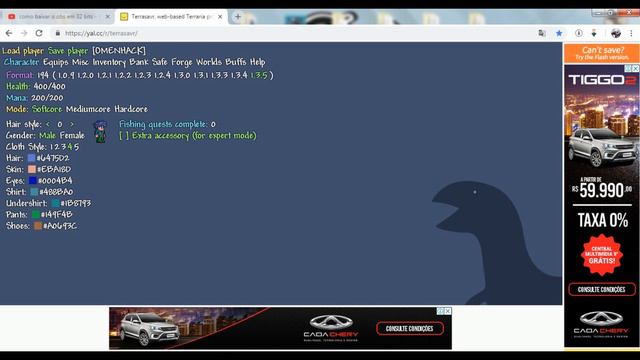Select format version 1.3.0

(x=182, y=76)
